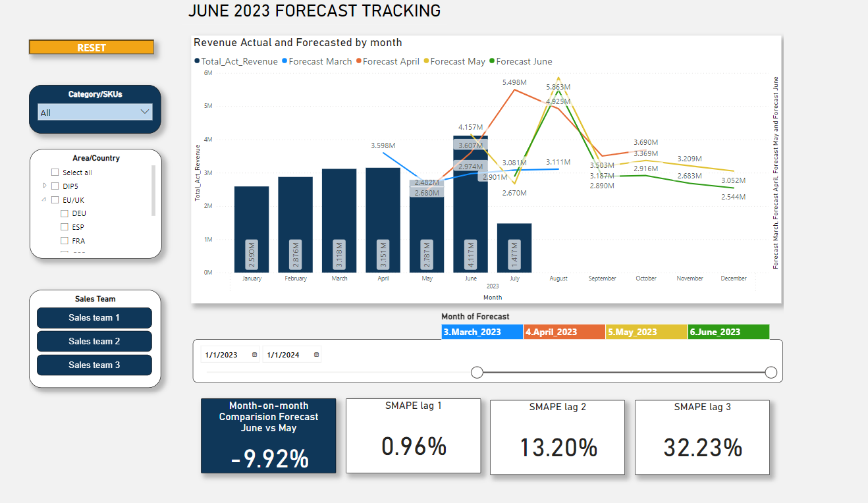Click the SMAPE lag 1 card

click(x=413, y=435)
